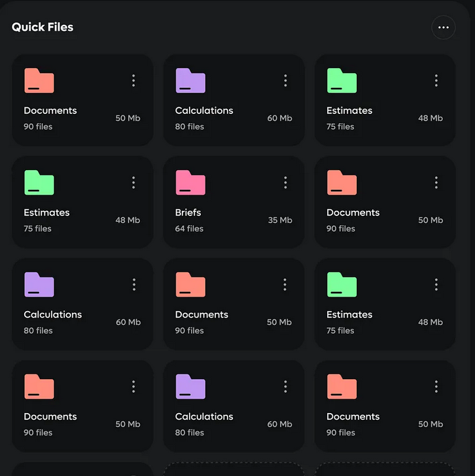
Task: Click the green Estimates folder in the first row
Action: 342,81
